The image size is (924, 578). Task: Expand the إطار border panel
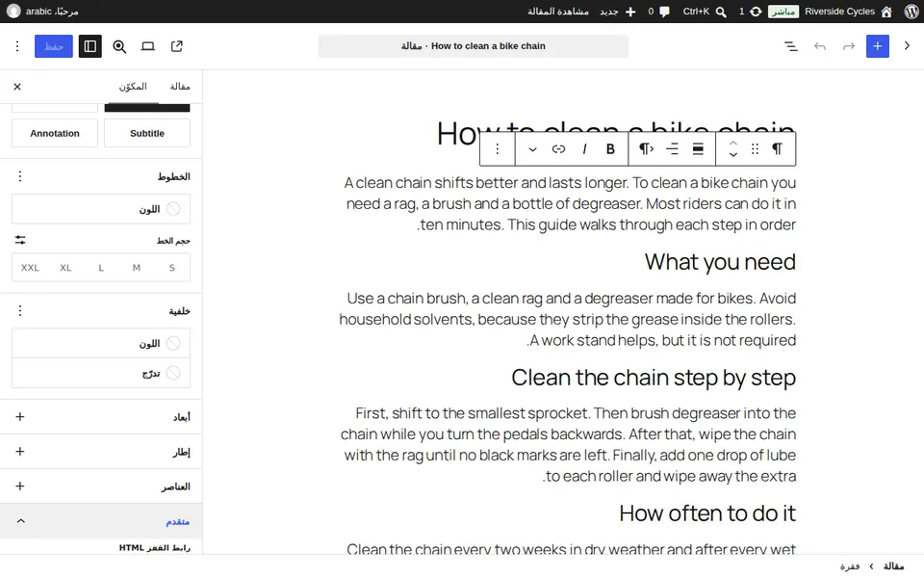pyautogui.click(x=101, y=452)
